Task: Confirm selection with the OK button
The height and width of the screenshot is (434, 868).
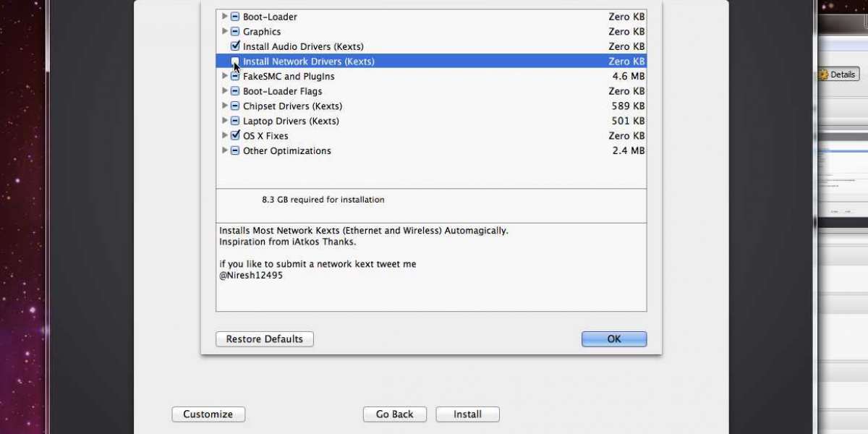Action: (x=613, y=339)
